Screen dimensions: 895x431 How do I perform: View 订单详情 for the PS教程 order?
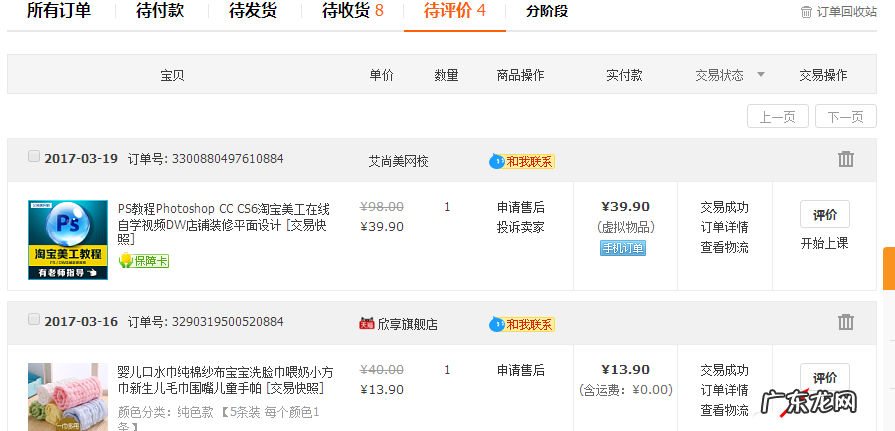tap(724, 227)
